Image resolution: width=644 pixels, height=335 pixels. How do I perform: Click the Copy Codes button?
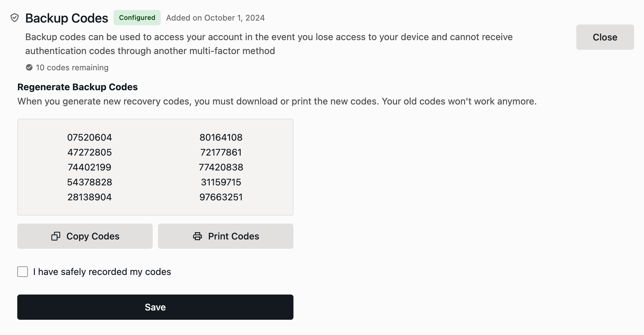point(85,236)
